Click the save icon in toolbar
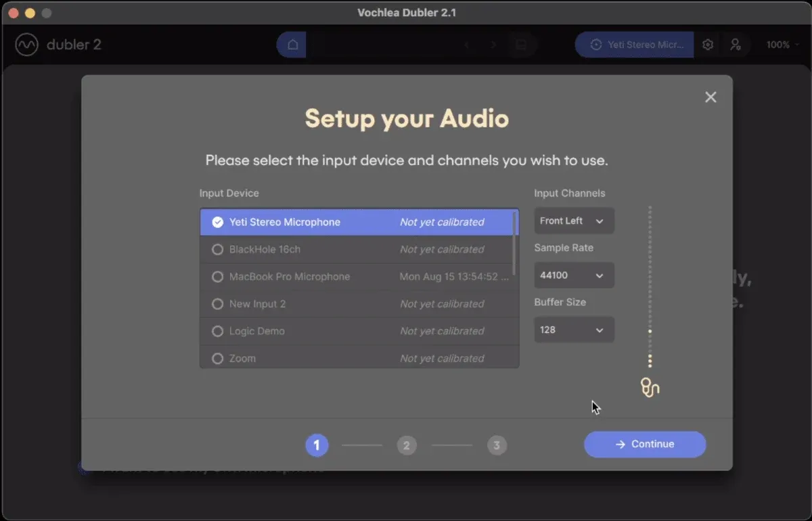This screenshot has height=521, width=812. point(520,45)
